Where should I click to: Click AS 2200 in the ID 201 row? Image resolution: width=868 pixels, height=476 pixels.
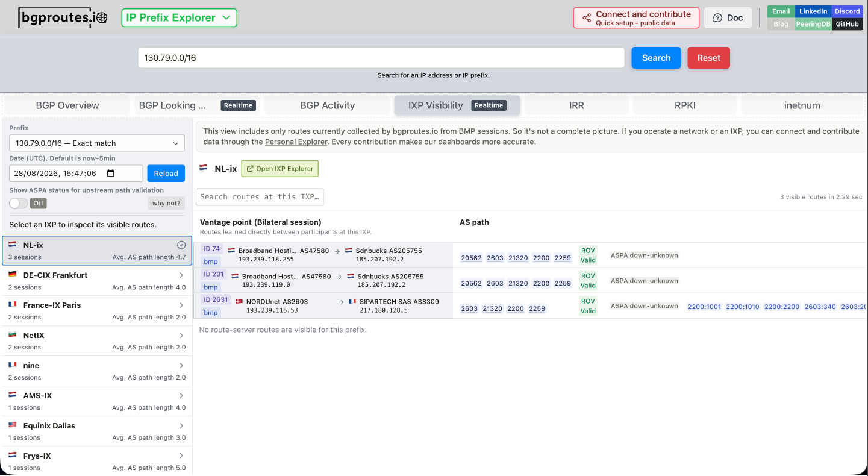coord(542,283)
